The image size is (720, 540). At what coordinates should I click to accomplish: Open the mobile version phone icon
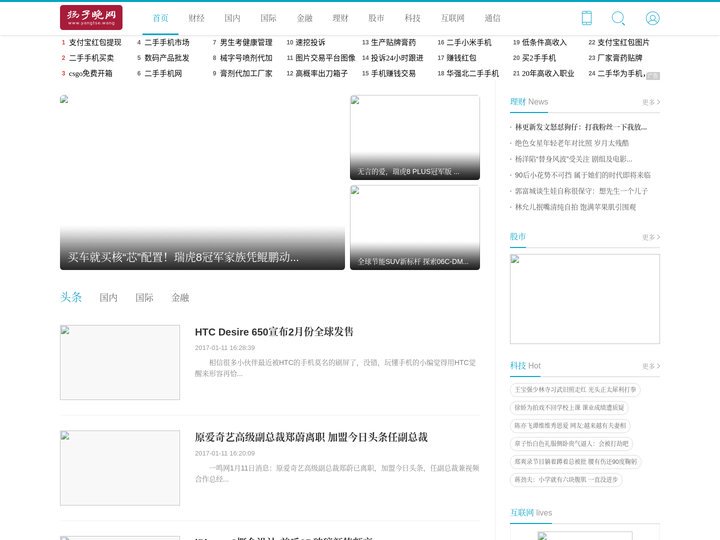point(586,18)
